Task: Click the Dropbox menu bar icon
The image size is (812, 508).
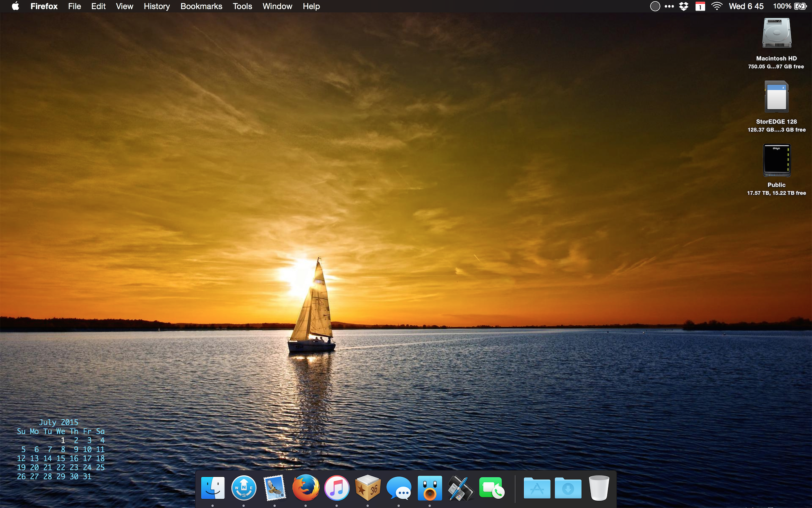Action: point(684,6)
